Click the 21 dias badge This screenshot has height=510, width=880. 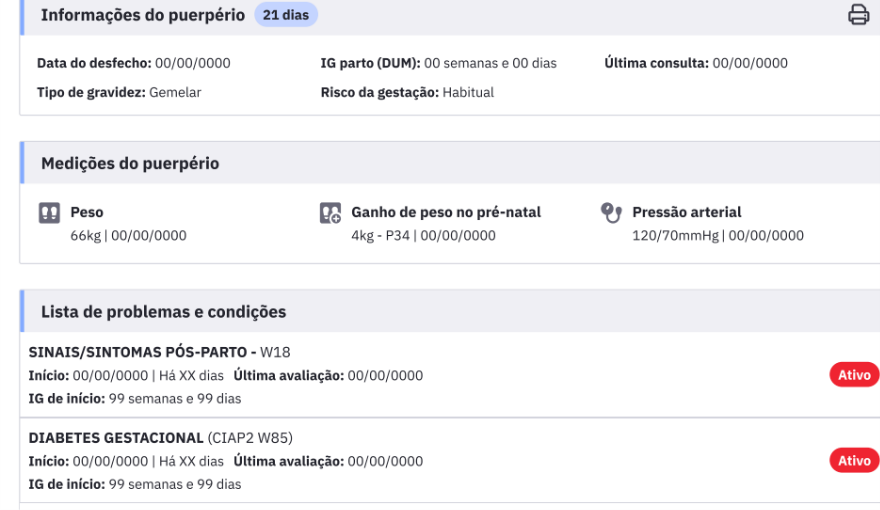pos(286,15)
